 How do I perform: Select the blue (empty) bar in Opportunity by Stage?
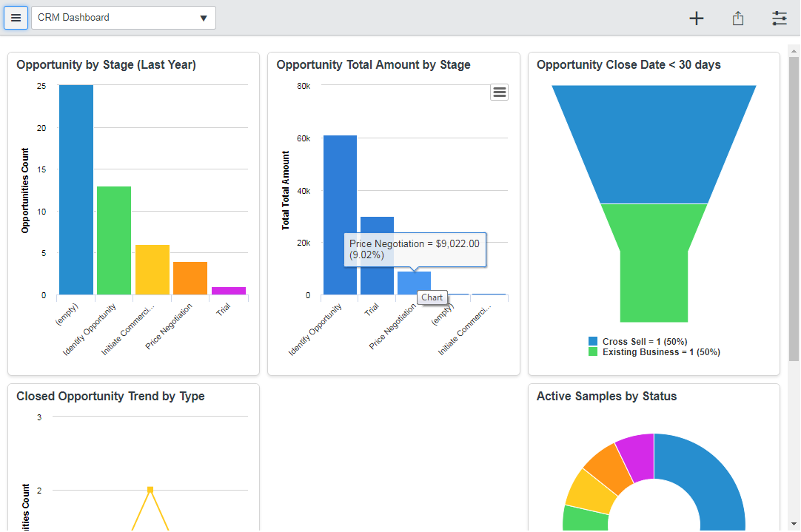coord(76,190)
